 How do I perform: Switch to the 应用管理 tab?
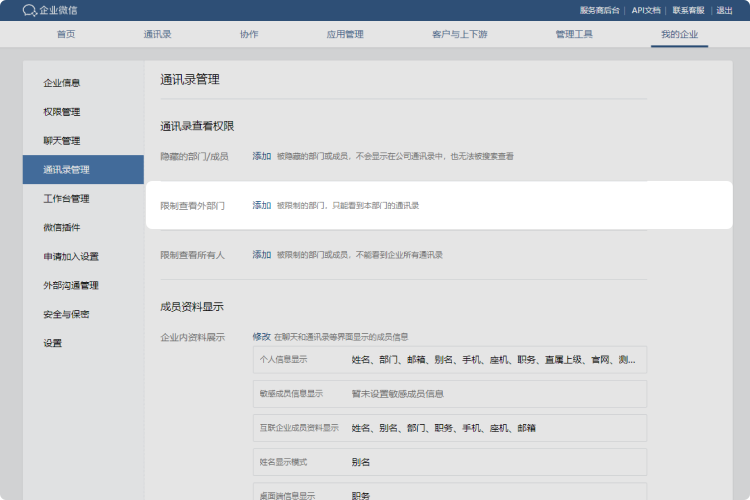pos(345,34)
